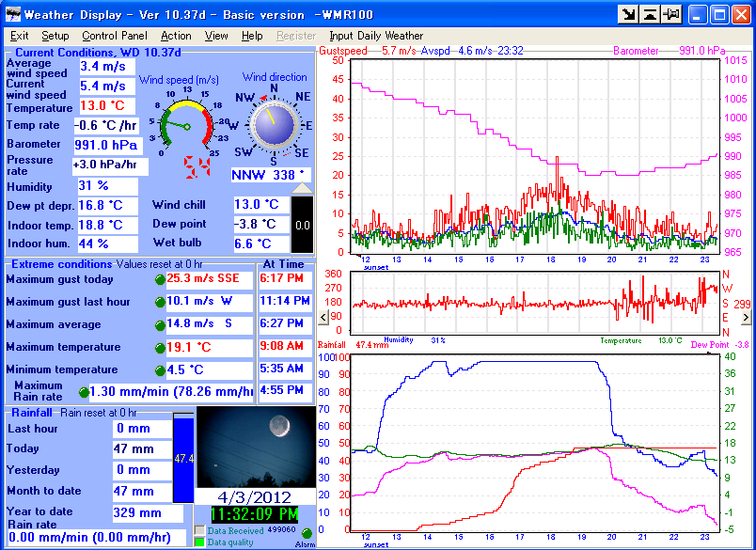Click the roll-up window shade icon
The image size is (756, 550).
click(649, 13)
